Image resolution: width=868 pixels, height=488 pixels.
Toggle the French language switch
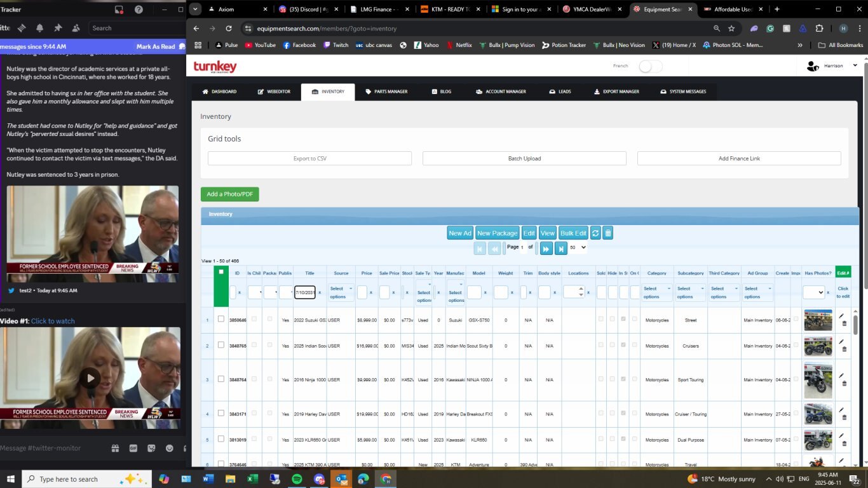pos(651,66)
